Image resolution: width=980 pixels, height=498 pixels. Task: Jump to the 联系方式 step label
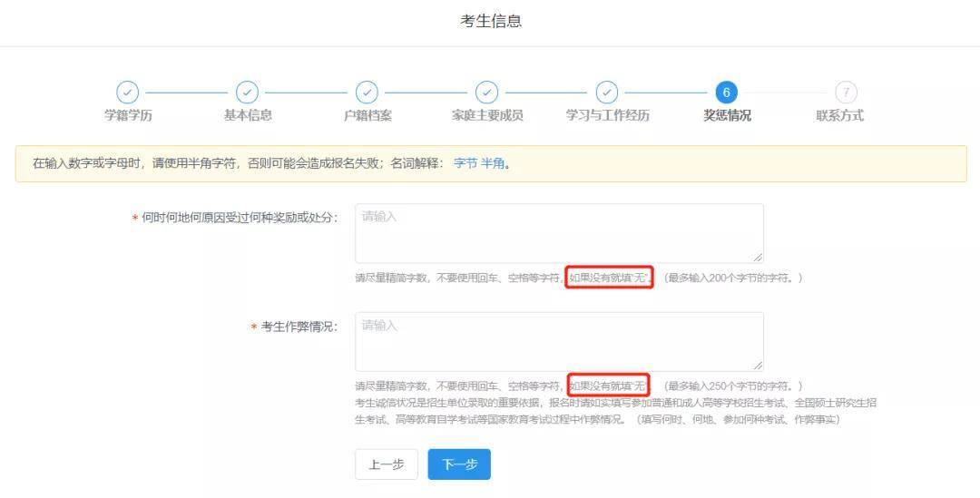(839, 115)
